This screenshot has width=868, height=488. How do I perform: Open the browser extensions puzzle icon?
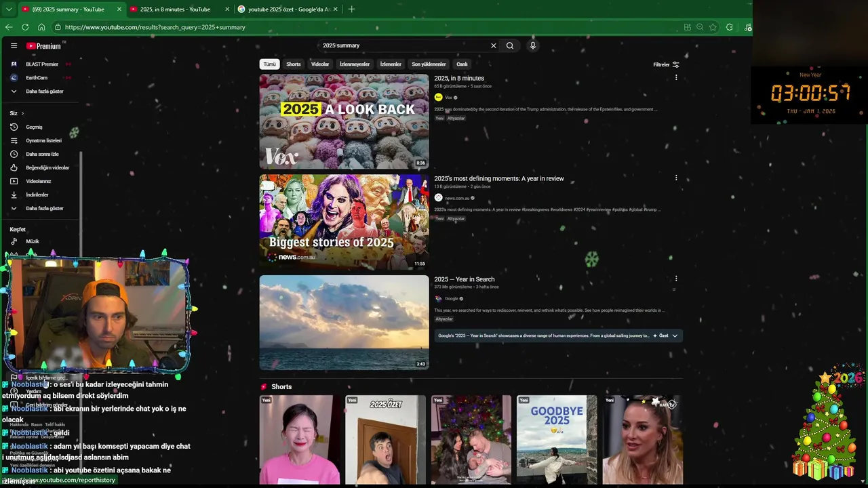click(x=729, y=27)
